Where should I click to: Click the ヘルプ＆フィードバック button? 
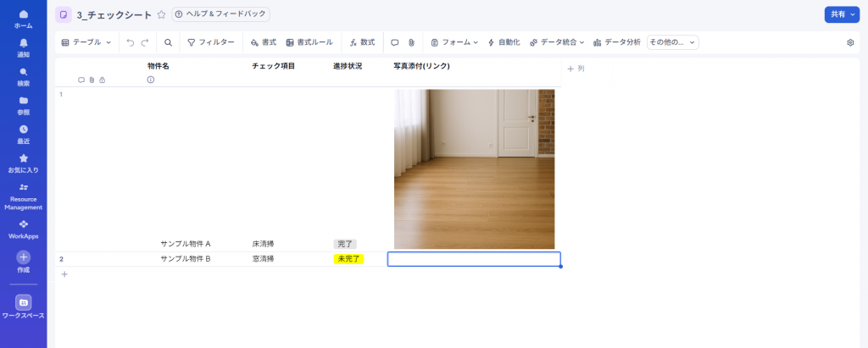220,14
